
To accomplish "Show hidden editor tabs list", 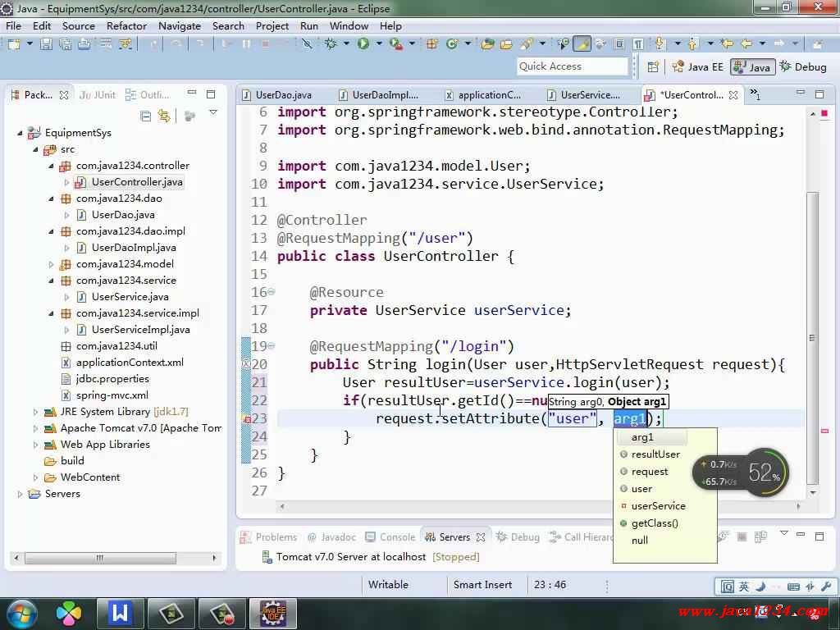I will coord(756,94).
